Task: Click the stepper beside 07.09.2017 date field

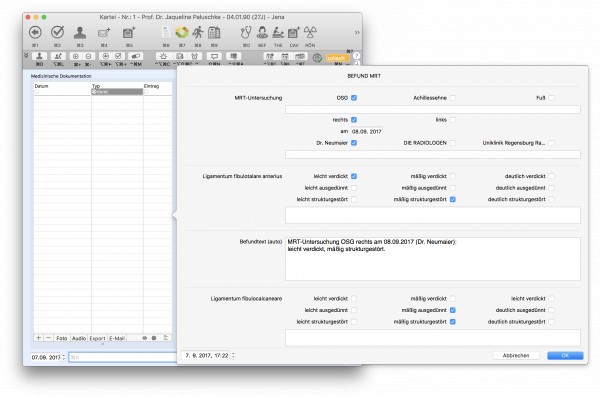Action: (x=64, y=357)
